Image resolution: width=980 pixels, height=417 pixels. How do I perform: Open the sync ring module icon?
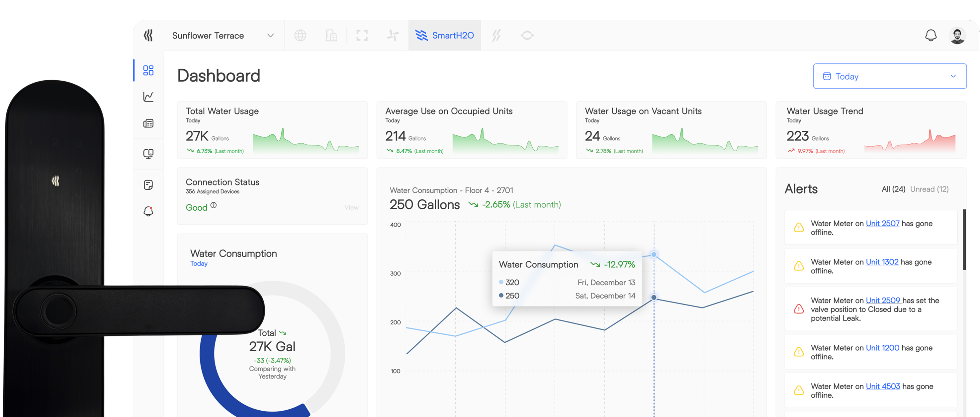pyautogui.click(x=527, y=35)
